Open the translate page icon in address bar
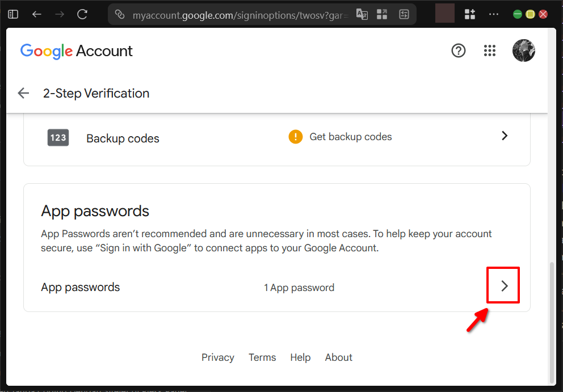This screenshot has width=563, height=392. 362,14
